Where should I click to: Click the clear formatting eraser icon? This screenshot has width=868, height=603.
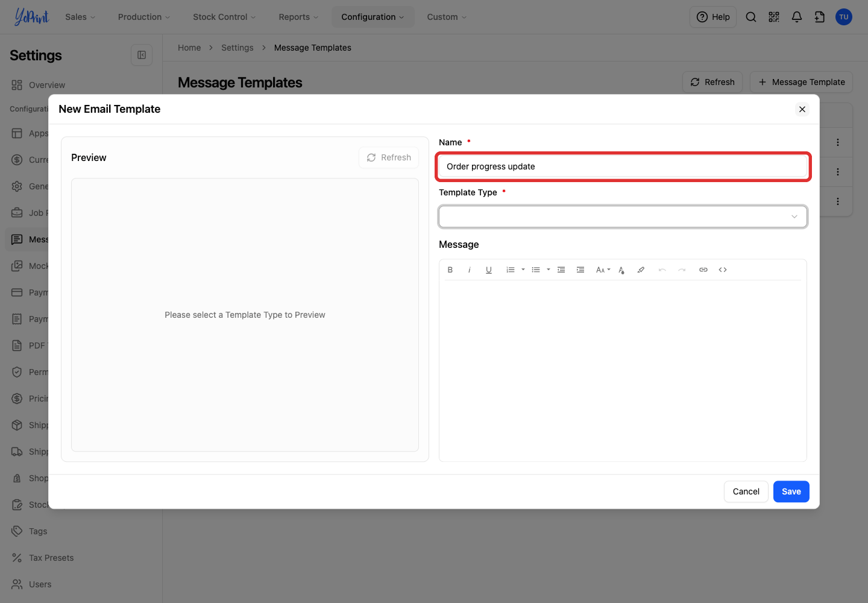[641, 270]
